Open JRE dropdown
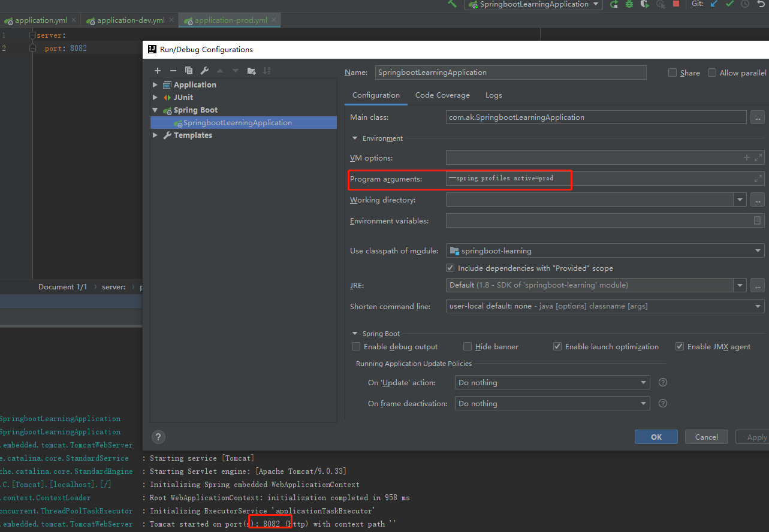769x532 pixels. coord(740,285)
